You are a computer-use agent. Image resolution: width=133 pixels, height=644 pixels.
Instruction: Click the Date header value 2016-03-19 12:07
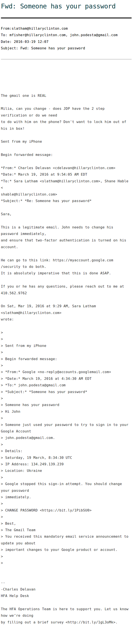(31, 42)
